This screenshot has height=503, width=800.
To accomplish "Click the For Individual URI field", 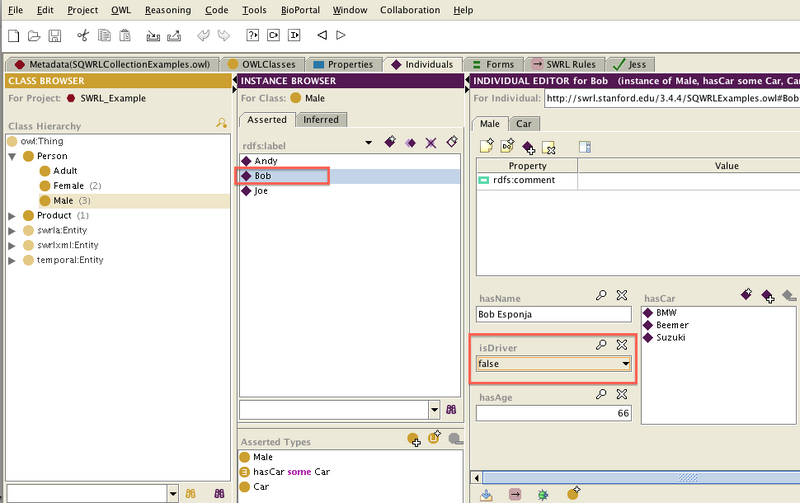I will [x=672, y=98].
